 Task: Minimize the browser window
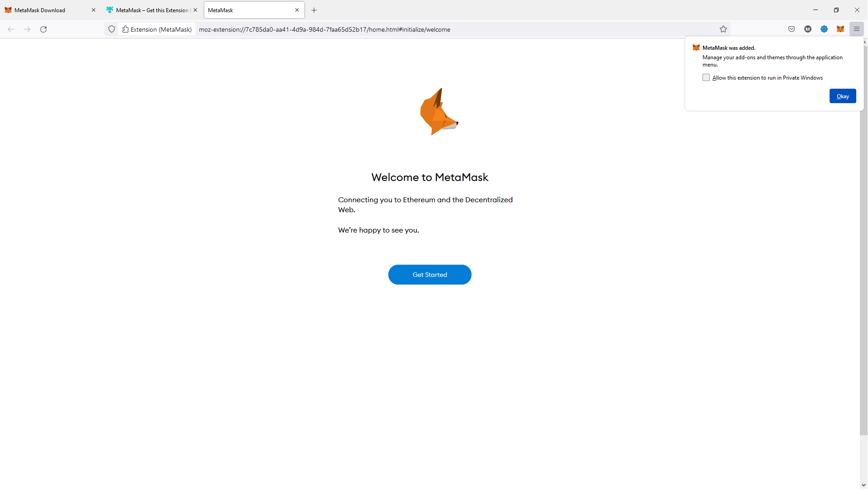(816, 10)
